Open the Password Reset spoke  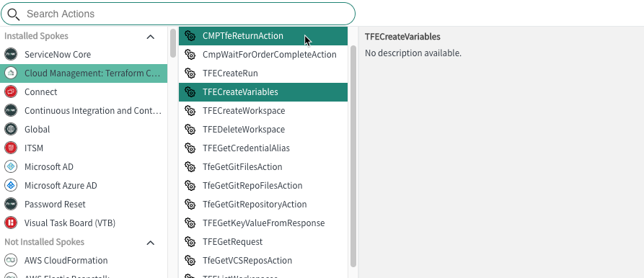(84, 205)
